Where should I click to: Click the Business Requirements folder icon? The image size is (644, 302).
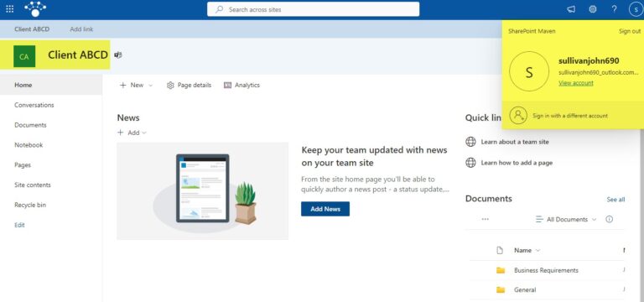pyautogui.click(x=501, y=270)
